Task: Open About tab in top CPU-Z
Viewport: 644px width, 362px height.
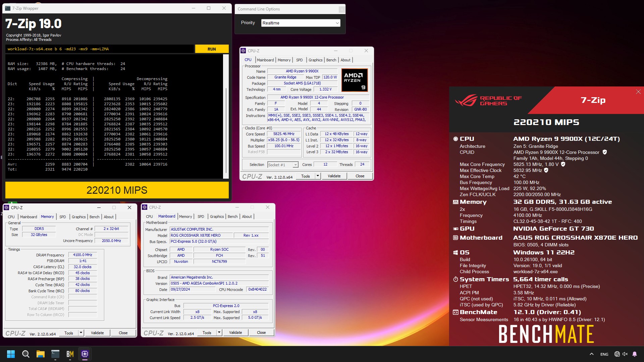Action: [x=345, y=60]
